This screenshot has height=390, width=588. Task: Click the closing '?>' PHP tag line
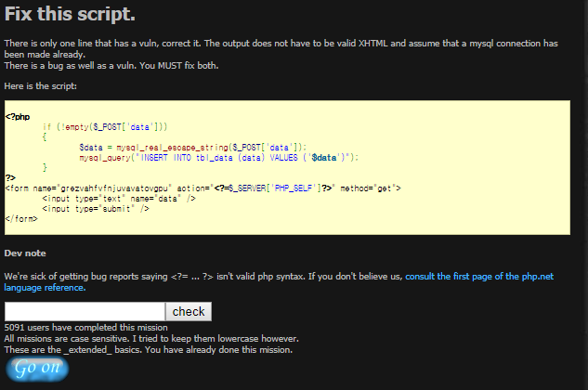tap(10, 177)
